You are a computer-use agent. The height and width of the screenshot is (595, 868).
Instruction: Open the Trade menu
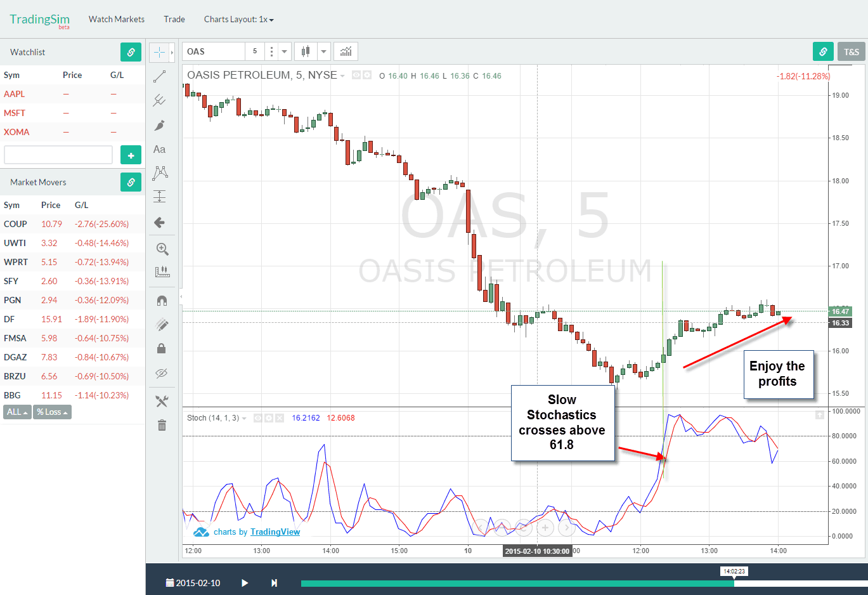coord(174,19)
